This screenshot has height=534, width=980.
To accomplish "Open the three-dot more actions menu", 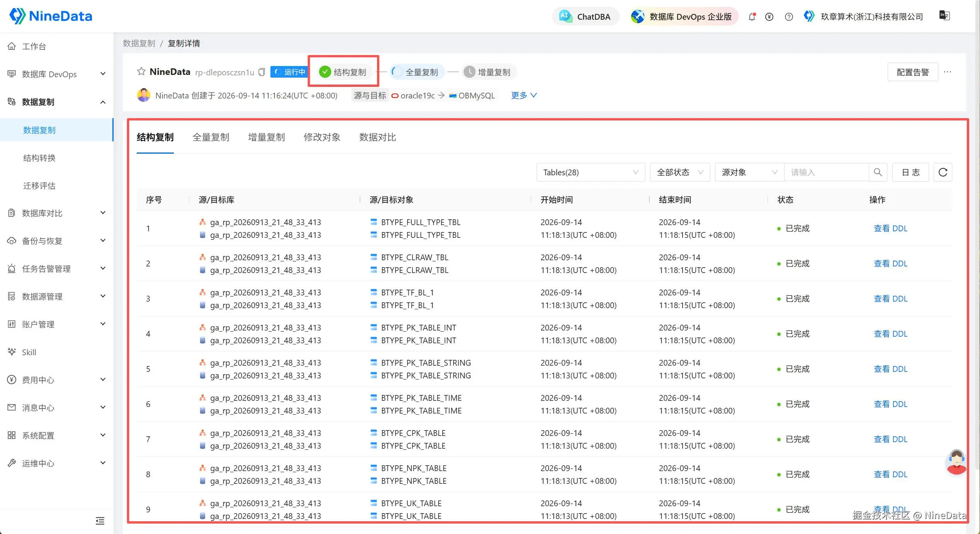I will tap(947, 72).
